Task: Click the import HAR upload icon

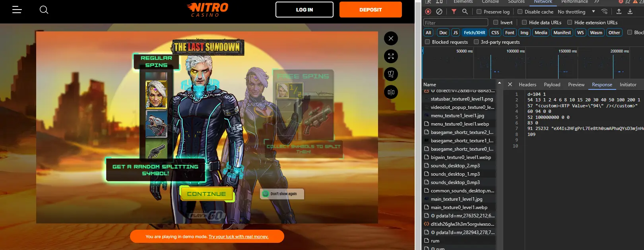Action: point(619,12)
